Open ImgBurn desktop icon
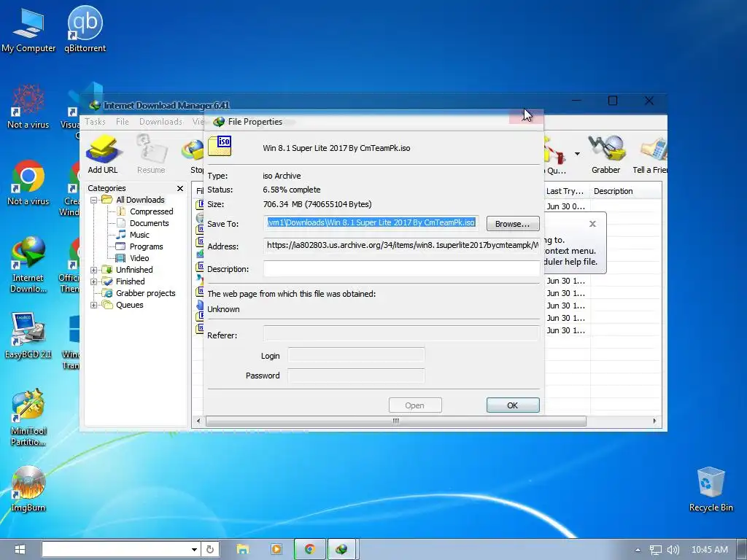Image resolution: width=747 pixels, height=560 pixels. [x=28, y=489]
